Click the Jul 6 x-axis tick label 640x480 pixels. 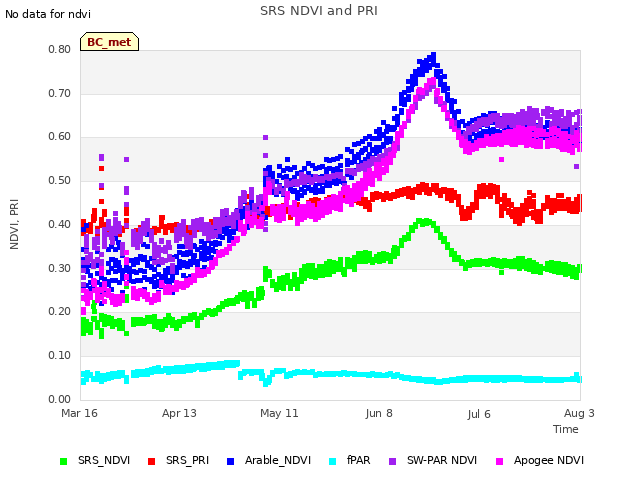click(479, 414)
